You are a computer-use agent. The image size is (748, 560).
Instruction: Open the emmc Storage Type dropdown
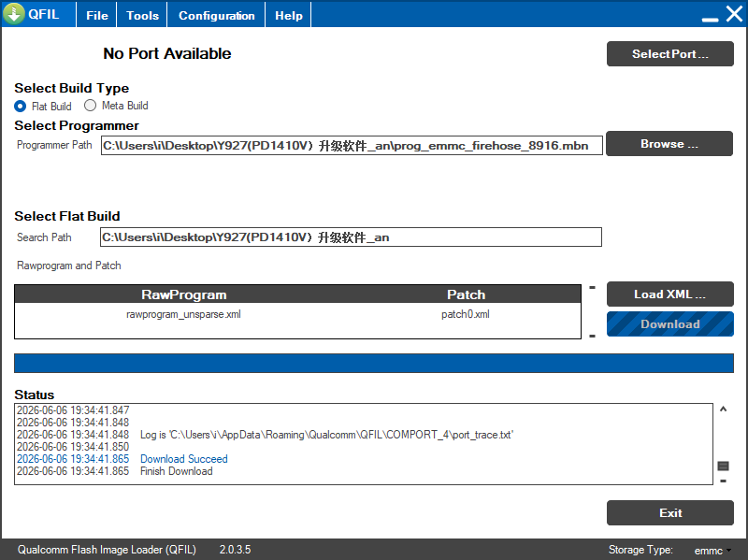click(x=712, y=551)
